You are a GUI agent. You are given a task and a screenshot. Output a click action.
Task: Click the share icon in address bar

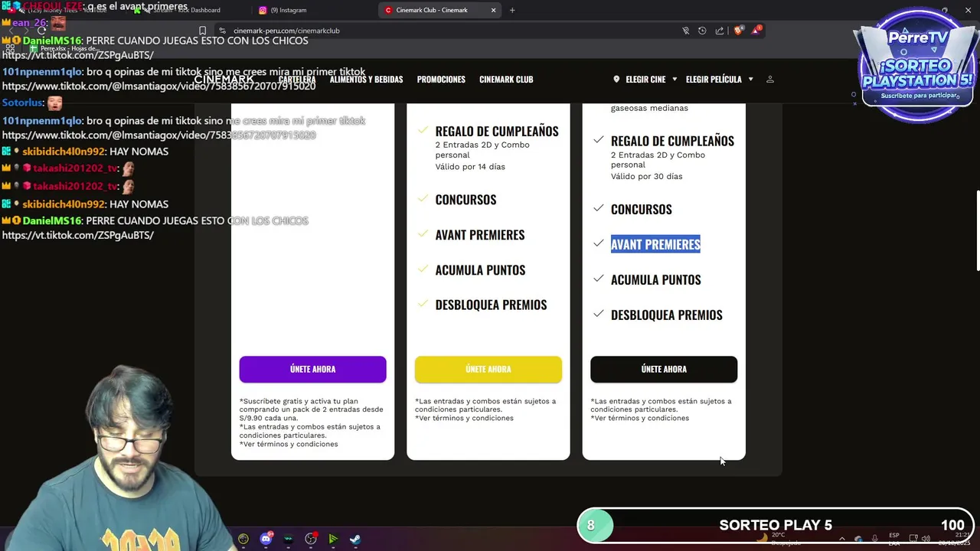[720, 31]
